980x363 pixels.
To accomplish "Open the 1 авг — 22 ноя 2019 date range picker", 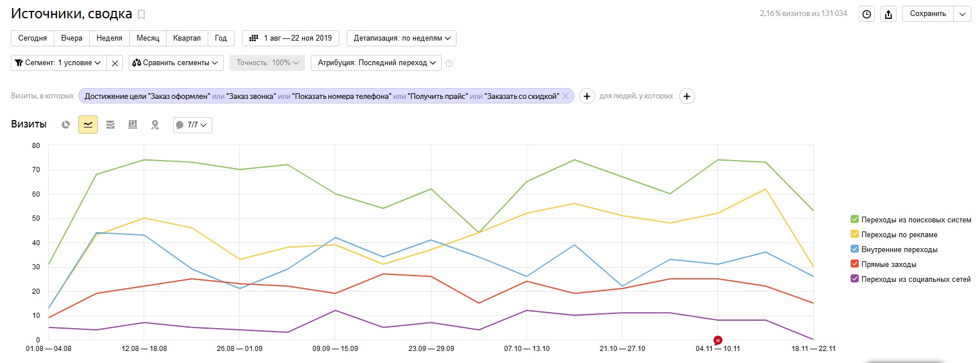I will point(291,38).
